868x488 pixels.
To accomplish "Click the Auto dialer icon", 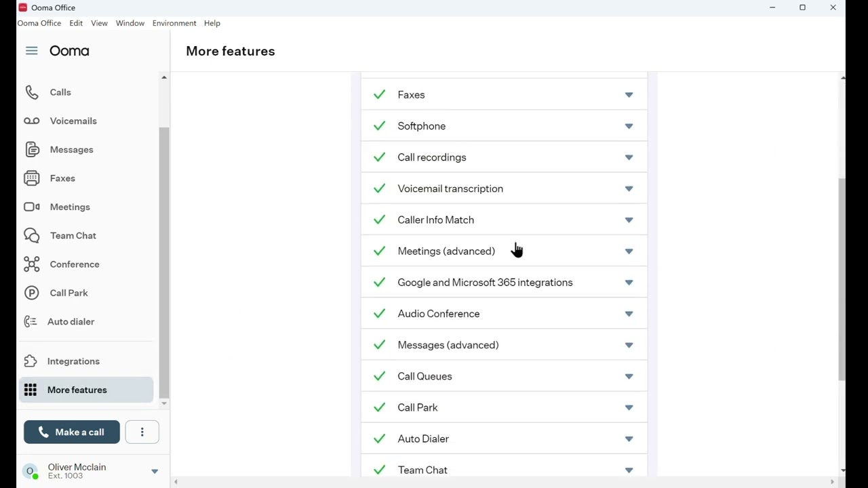I will click(x=31, y=322).
